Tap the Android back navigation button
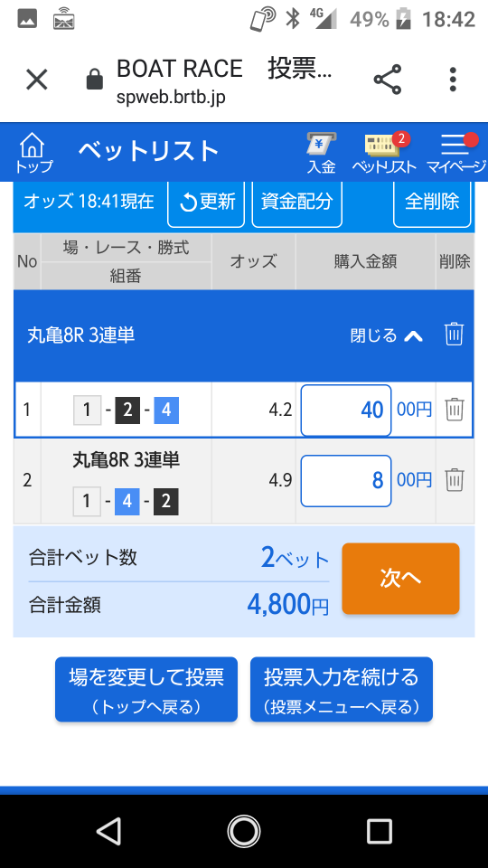Viewport: 488px width, 868px height. click(108, 832)
